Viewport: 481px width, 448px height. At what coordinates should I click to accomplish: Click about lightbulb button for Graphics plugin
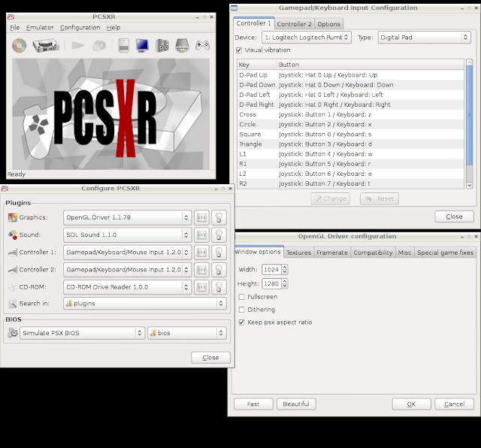[x=219, y=217]
